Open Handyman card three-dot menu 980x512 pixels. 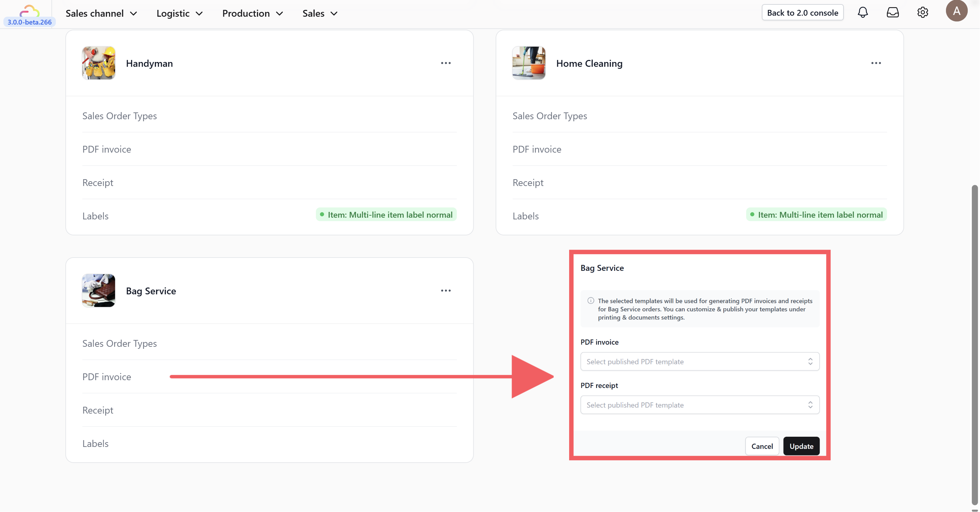pos(446,63)
